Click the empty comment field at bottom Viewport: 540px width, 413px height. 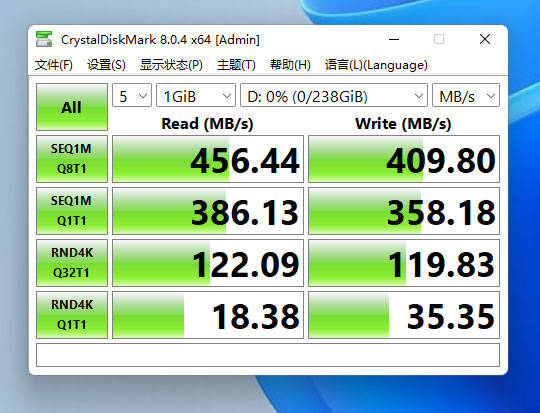pyautogui.click(x=268, y=355)
